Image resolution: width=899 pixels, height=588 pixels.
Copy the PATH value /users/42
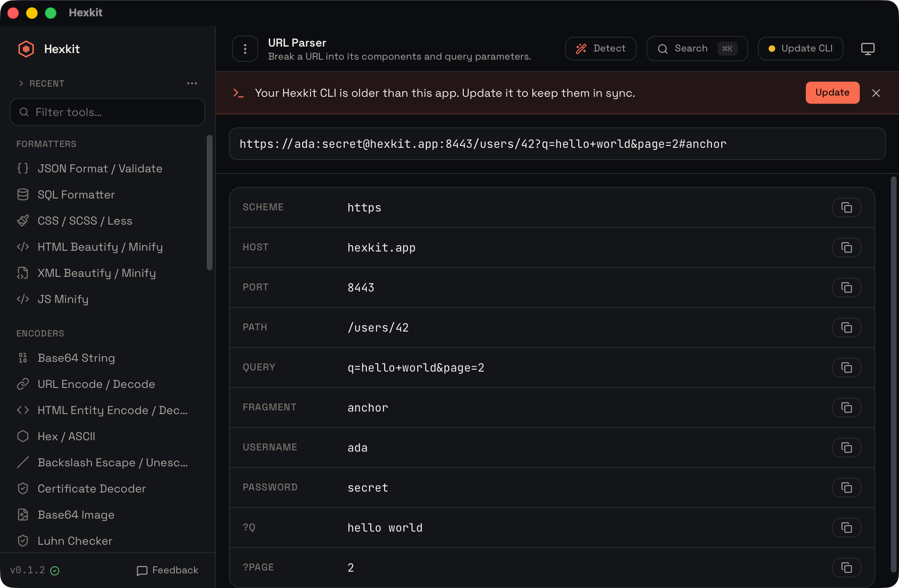pyautogui.click(x=847, y=327)
